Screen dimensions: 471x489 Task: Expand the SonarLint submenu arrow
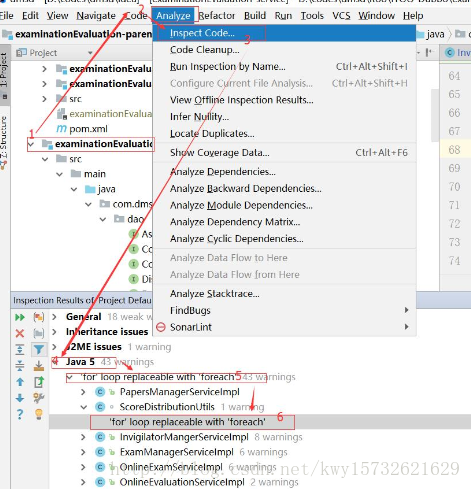click(406, 327)
